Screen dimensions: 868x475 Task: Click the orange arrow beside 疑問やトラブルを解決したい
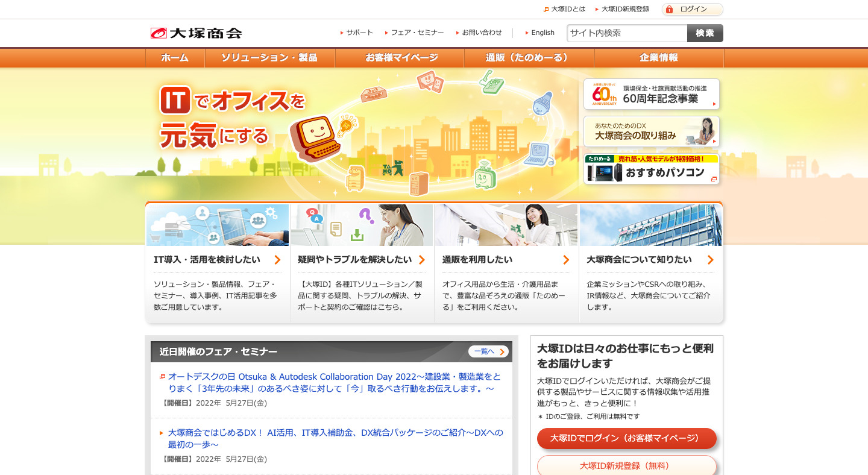coord(422,260)
